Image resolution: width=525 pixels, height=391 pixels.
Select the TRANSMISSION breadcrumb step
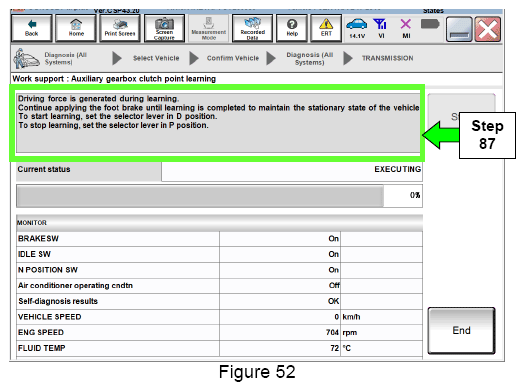coord(387,58)
